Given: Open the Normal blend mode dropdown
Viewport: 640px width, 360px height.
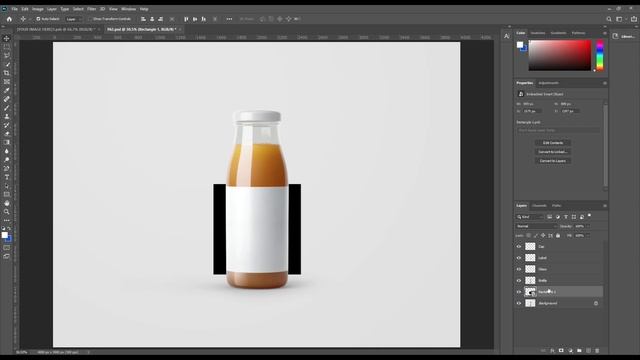Looking at the screenshot, I should (x=536, y=226).
